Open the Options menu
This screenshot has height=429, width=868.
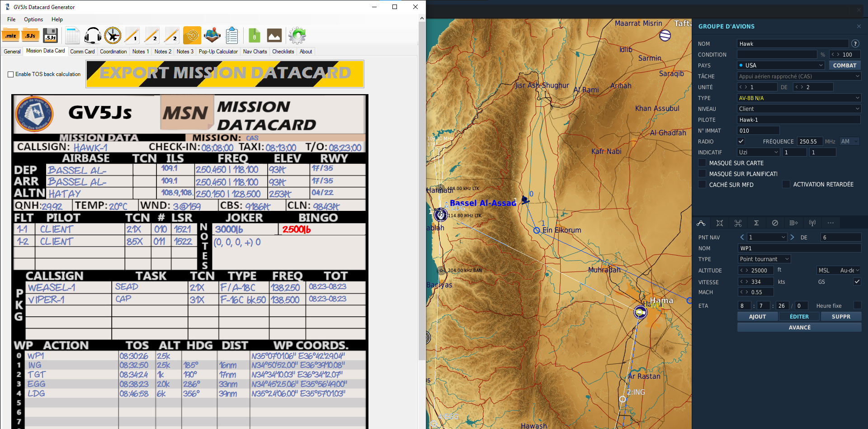tap(33, 19)
